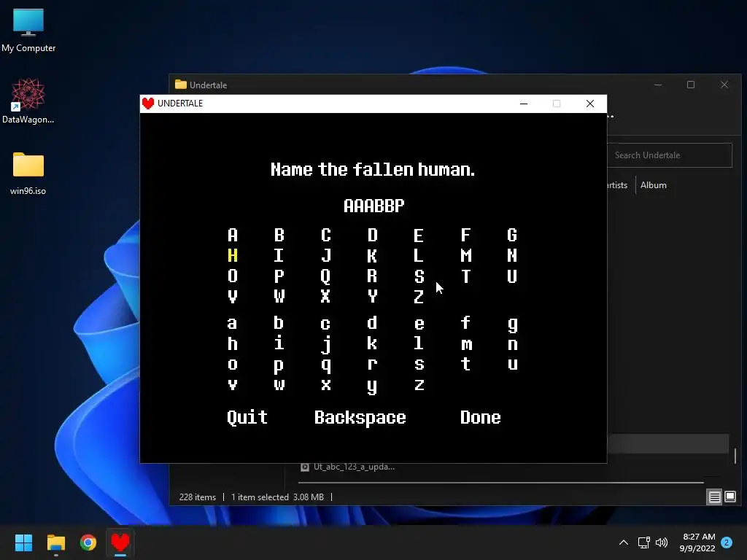Pick lowercase letter y
Image resolution: width=747 pixels, height=560 pixels.
[x=373, y=386]
